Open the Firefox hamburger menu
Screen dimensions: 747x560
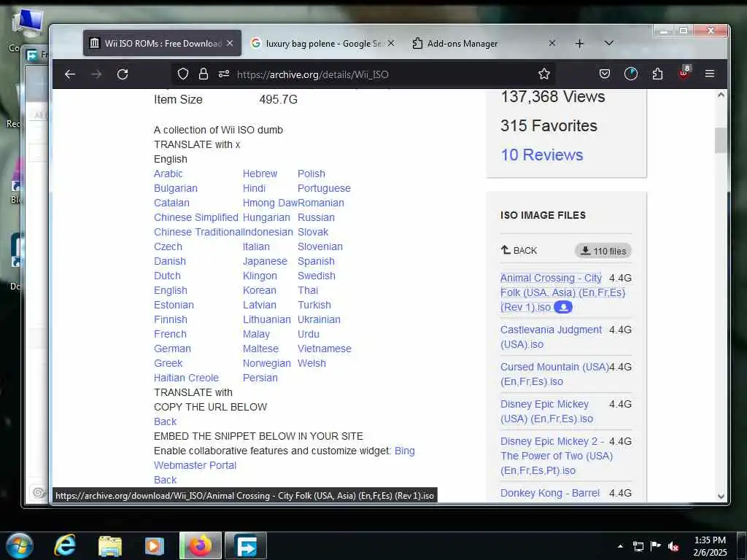pyautogui.click(x=710, y=74)
